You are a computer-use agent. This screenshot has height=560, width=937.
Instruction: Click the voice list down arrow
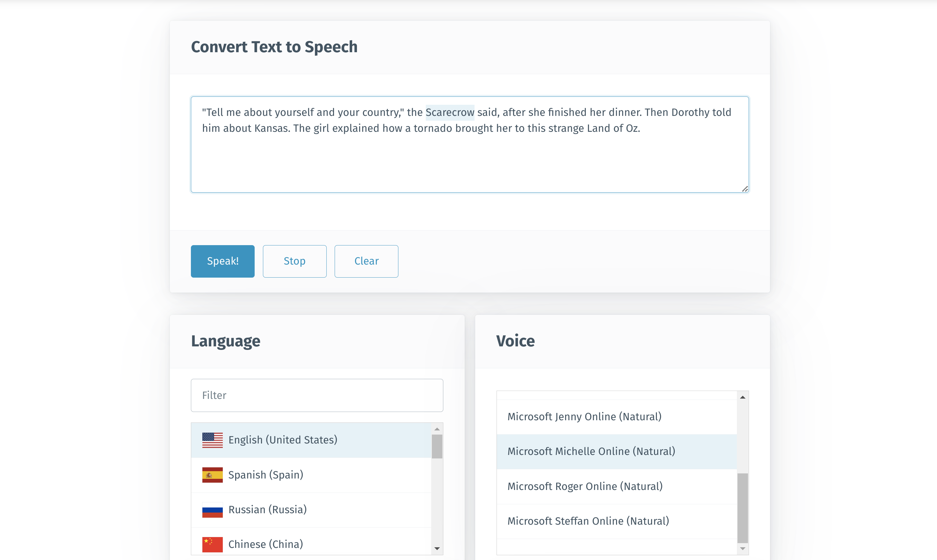point(743,548)
